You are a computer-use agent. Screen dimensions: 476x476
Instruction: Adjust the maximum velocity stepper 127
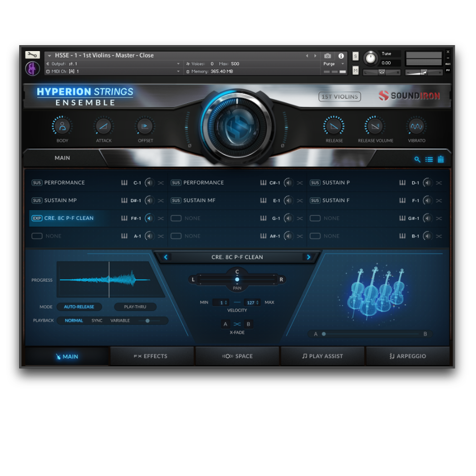tap(252, 303)
